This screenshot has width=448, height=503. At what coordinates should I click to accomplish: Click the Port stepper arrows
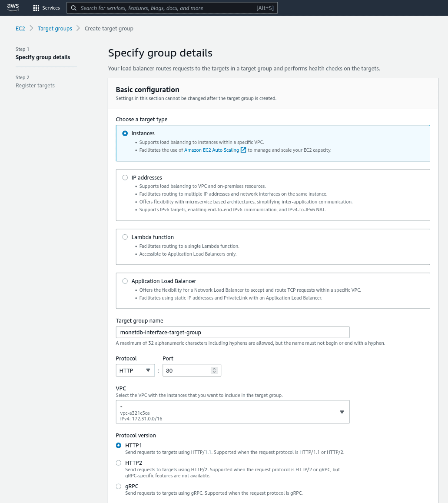pyautogui.click(x=214, y=370)
